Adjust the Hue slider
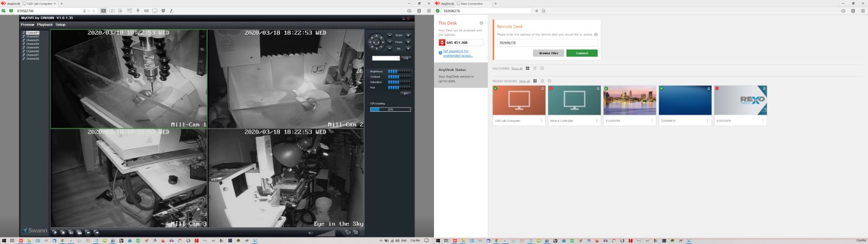The width and height of the screenshot is (868, 244). click(399, 87)
